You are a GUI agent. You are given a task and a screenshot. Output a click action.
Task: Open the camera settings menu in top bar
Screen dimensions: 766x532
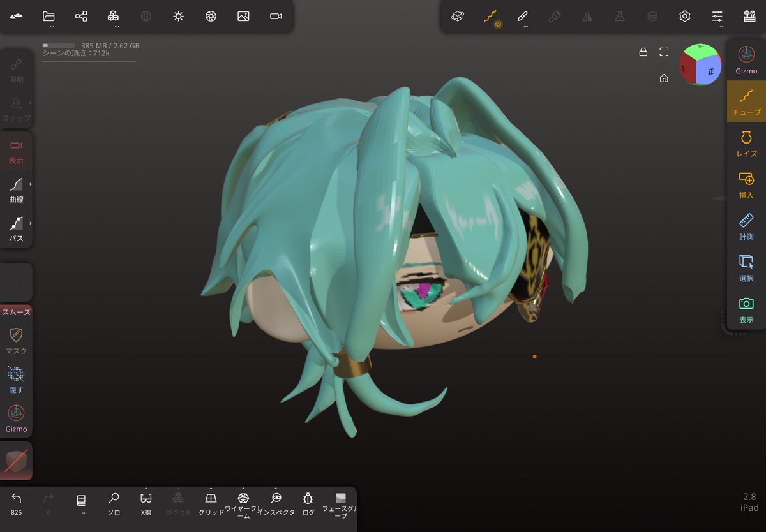click(276, 16)
